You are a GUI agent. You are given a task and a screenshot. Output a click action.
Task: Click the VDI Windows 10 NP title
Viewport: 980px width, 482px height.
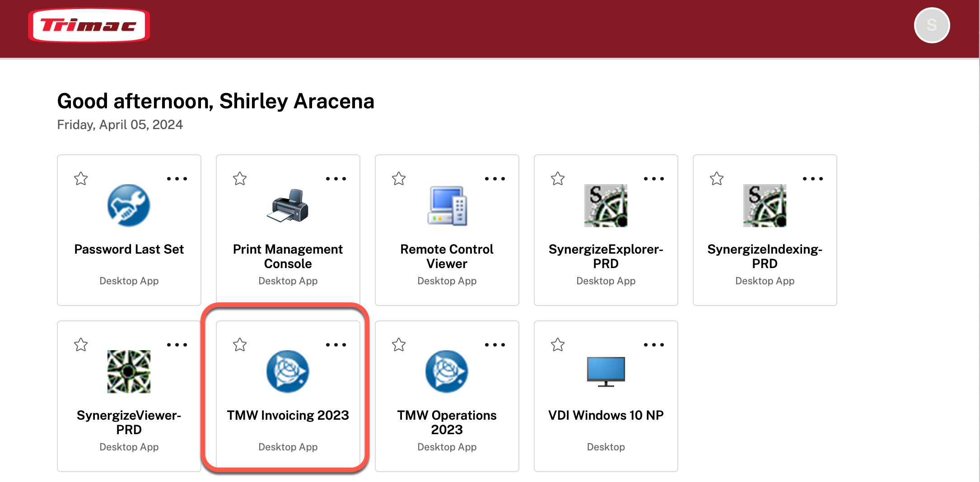pos(606,415)
